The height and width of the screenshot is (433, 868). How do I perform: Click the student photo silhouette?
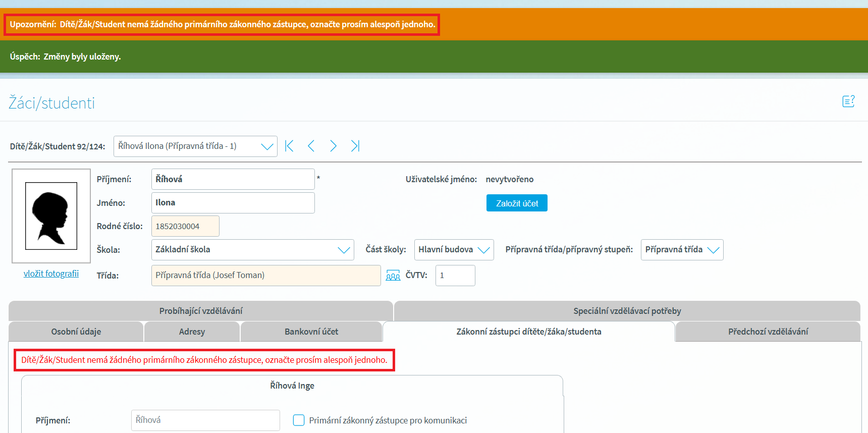[51, 216]
